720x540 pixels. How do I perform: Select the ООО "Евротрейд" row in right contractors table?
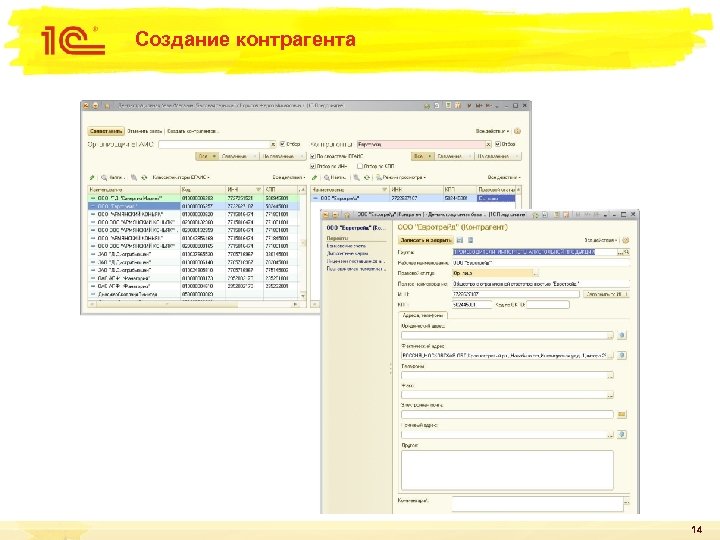(x=413, y=198)
